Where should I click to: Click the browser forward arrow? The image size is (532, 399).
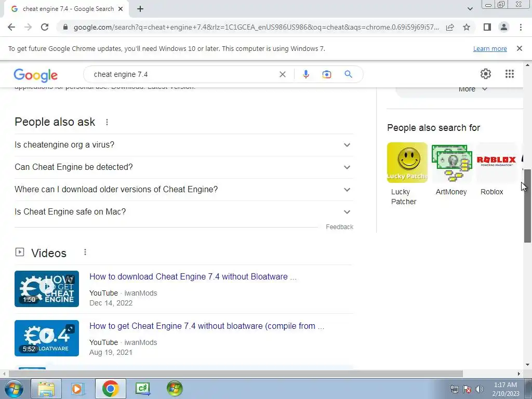click(28, 27)
